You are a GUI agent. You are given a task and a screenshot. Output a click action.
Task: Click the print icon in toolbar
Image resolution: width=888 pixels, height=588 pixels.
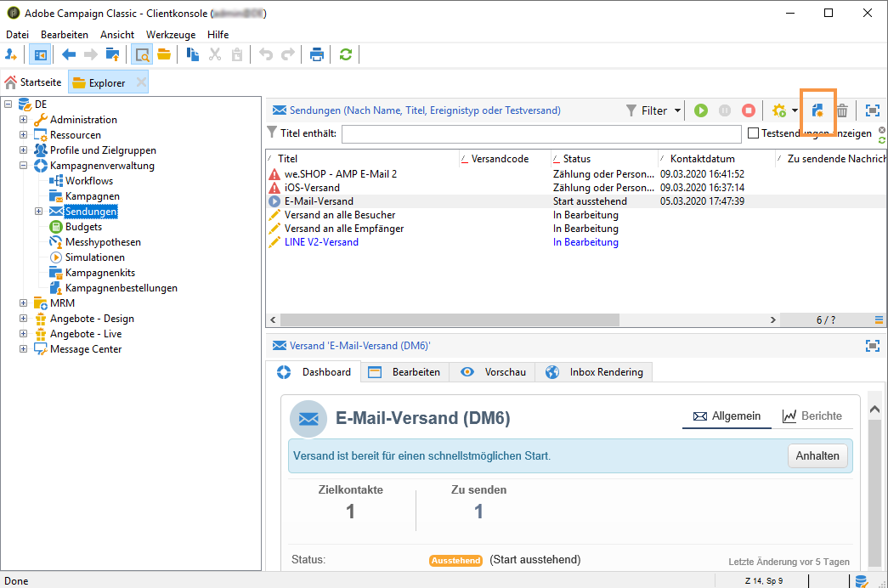(317, 54)
